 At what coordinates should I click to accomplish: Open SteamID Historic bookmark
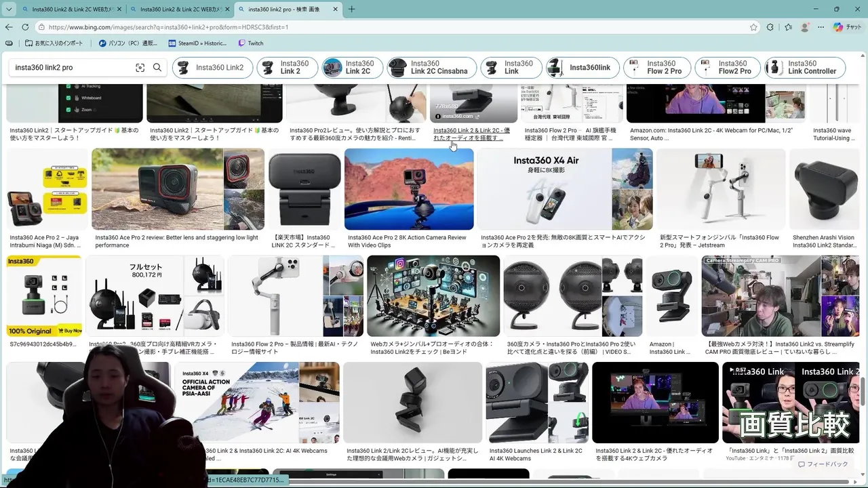tap(197, 43)
